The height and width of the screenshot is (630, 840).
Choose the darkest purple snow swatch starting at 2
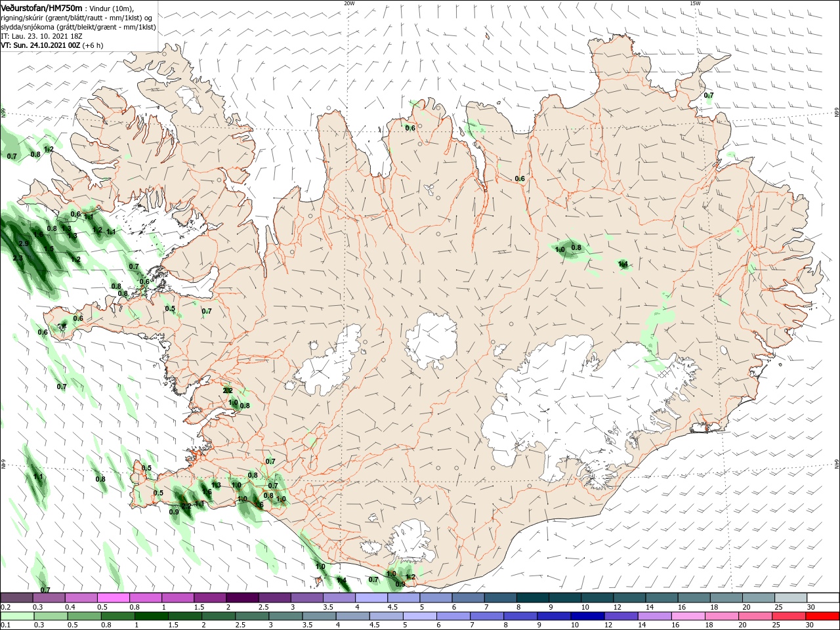[242, 598]
